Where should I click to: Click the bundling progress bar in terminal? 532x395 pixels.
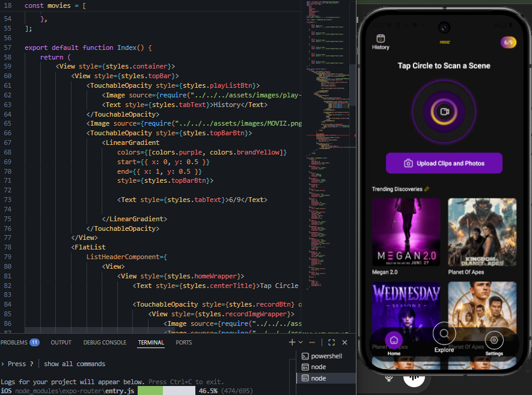click(167, 391)
